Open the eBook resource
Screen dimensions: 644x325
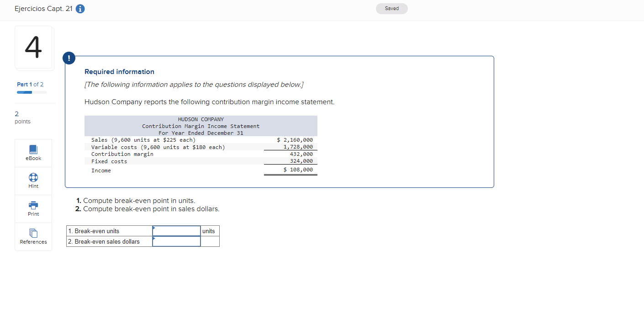[x=33, y=153]
